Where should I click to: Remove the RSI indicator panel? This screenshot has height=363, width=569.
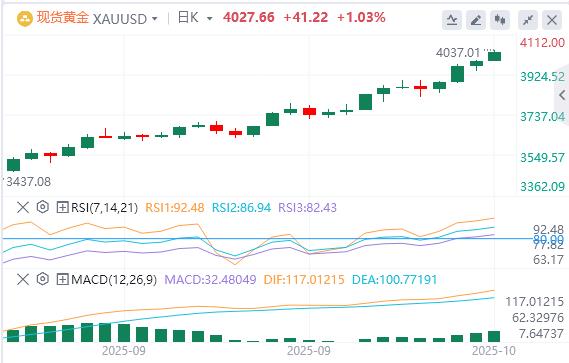coord(23,208)
